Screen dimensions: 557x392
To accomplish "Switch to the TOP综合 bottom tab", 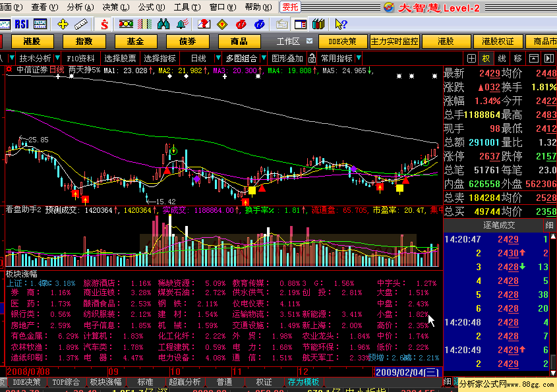I will pos(66,382).
